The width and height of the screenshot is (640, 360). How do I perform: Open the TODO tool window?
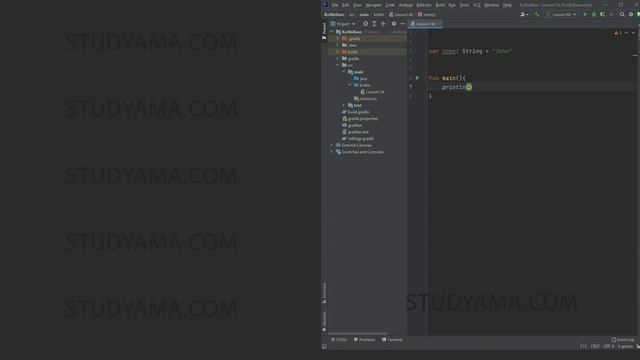[x=339, y=340]
